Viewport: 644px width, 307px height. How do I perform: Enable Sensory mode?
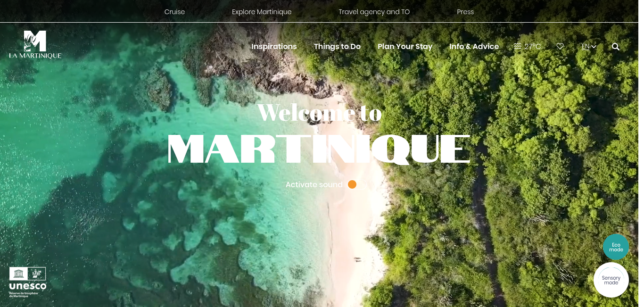(611, 280)
